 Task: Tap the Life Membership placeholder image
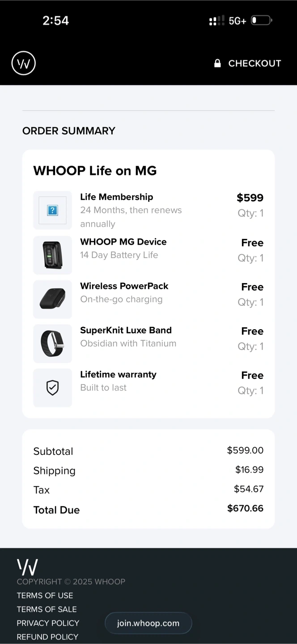click(x=52, y=210)
